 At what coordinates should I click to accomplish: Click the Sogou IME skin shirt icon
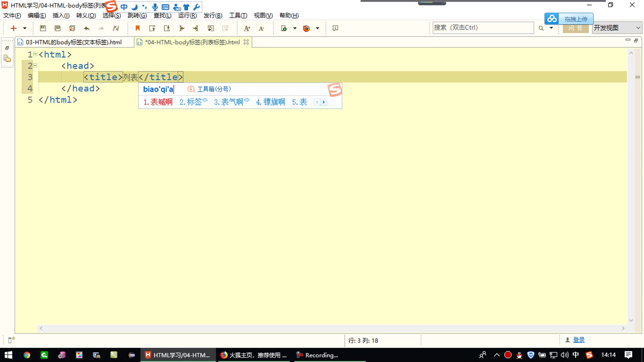[x=186, y=7]
